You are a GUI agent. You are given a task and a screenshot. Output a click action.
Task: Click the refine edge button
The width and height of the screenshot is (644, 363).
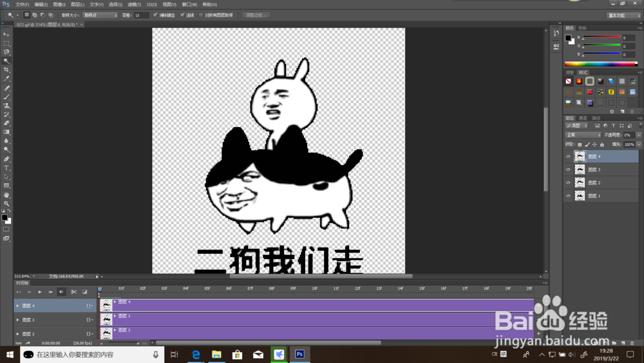(x=256, y=15)
